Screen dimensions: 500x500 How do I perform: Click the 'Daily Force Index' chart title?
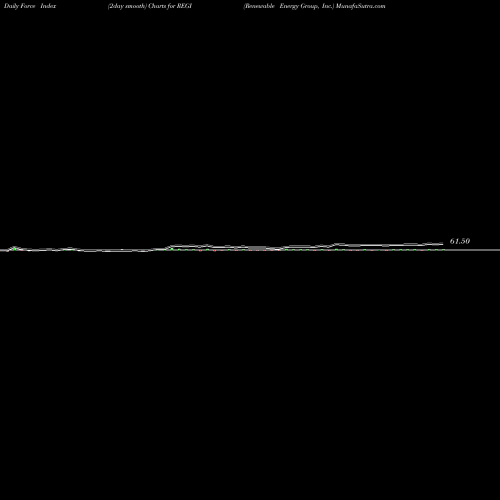coord(30,6)
